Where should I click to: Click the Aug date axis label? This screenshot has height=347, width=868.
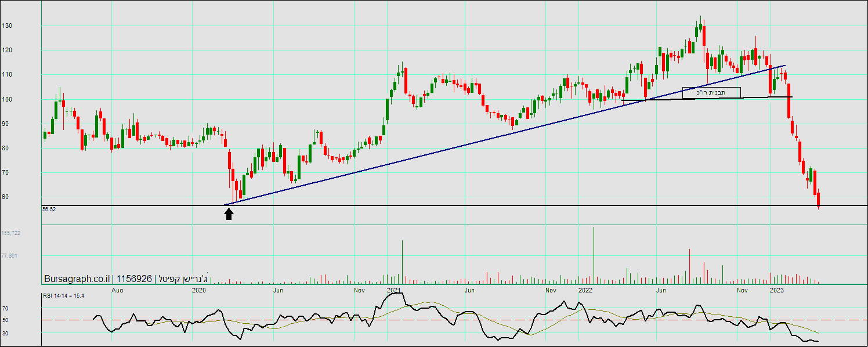117,289
